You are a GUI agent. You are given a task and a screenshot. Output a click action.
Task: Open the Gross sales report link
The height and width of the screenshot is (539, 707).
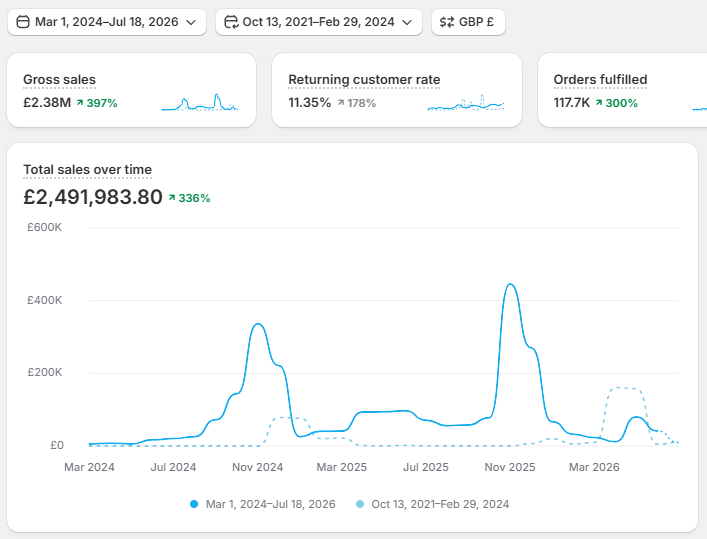tap(60, 79)
